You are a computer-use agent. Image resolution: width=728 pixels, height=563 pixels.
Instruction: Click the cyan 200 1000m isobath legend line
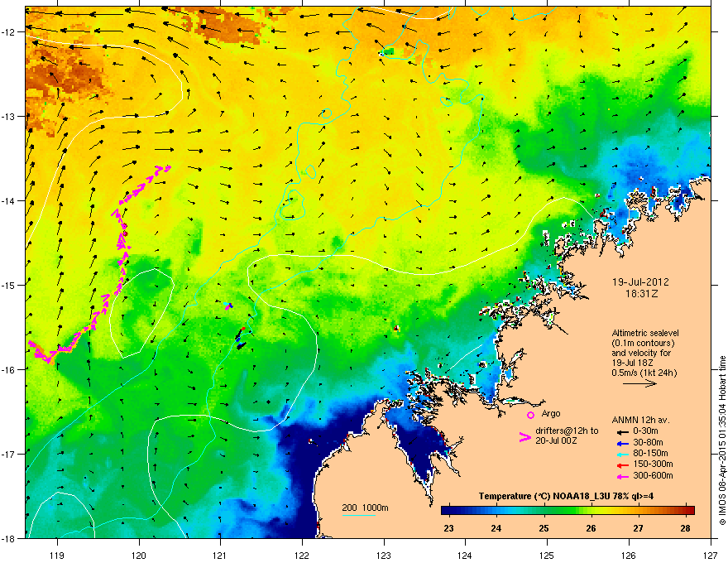[x=359, y=515]
